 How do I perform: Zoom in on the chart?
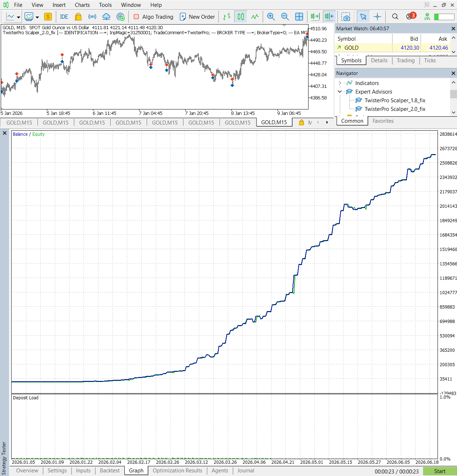pyautogui.click(x=271, y=17)
